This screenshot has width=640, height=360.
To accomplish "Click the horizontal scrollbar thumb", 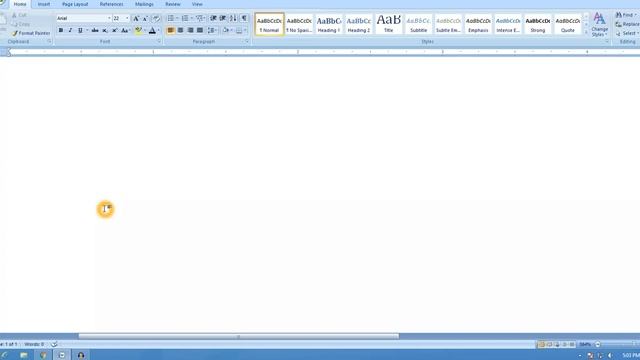I will coord(239,336).
